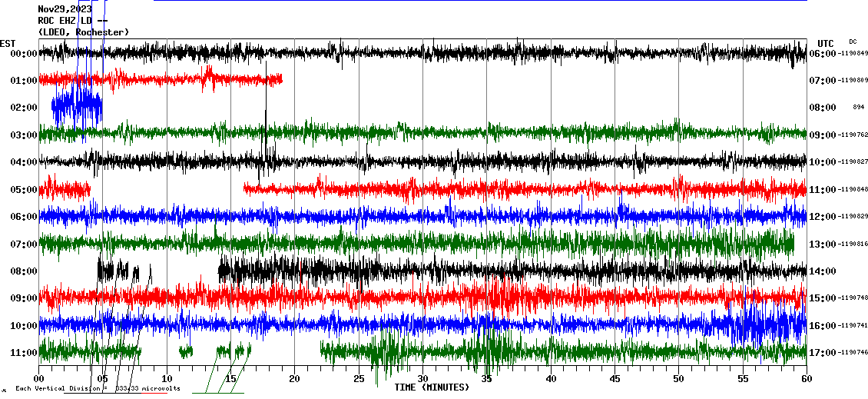Screen dimensions: 868x399
Task: Click the 08:00 EST row label
Action: [24, 271]
